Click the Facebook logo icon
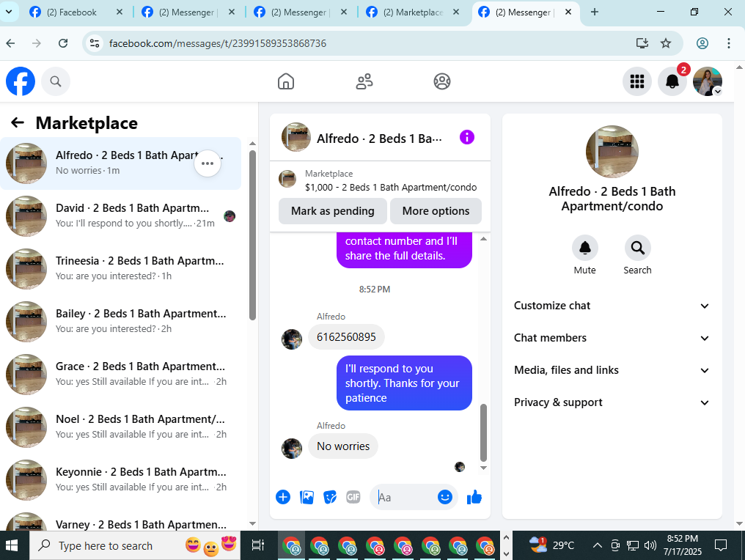The height and width of the screenshot is (560, 745). (21, 81)
